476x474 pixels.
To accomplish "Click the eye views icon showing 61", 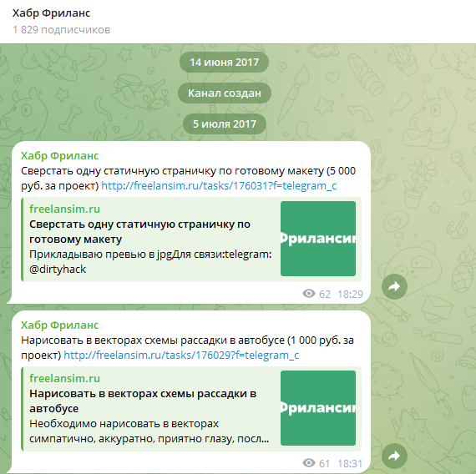I will pyautogui.click(x=309, y=463).
